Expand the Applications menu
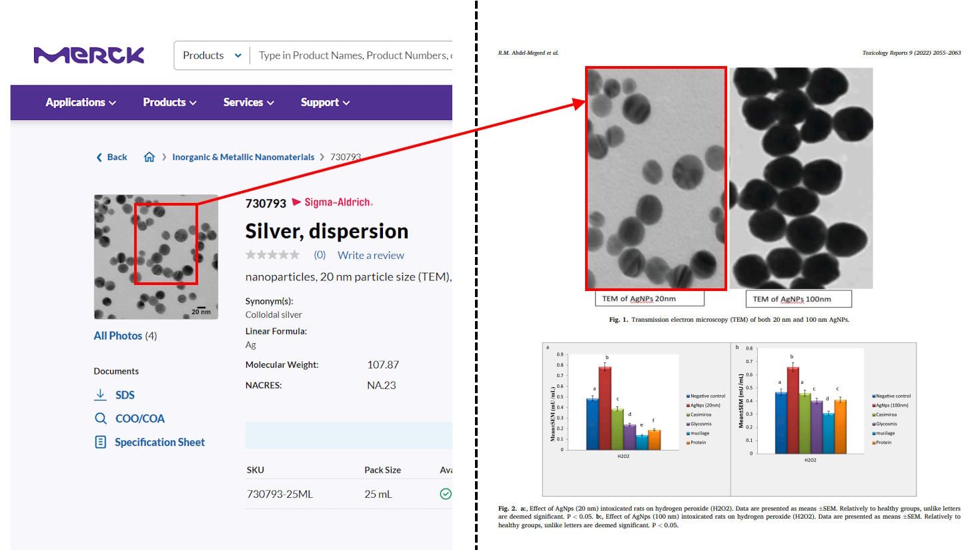 [x=81, y=102]
